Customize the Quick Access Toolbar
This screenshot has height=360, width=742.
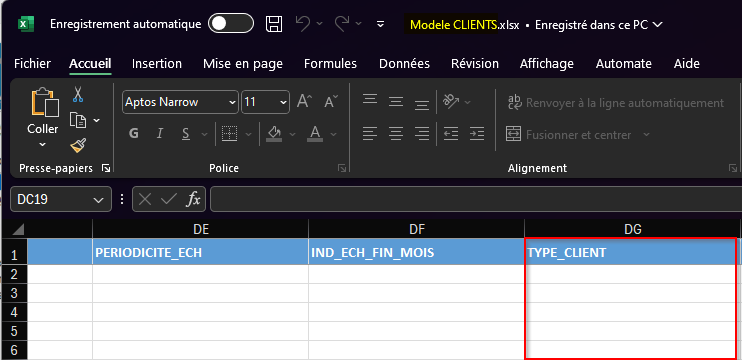tap(380, 24)
